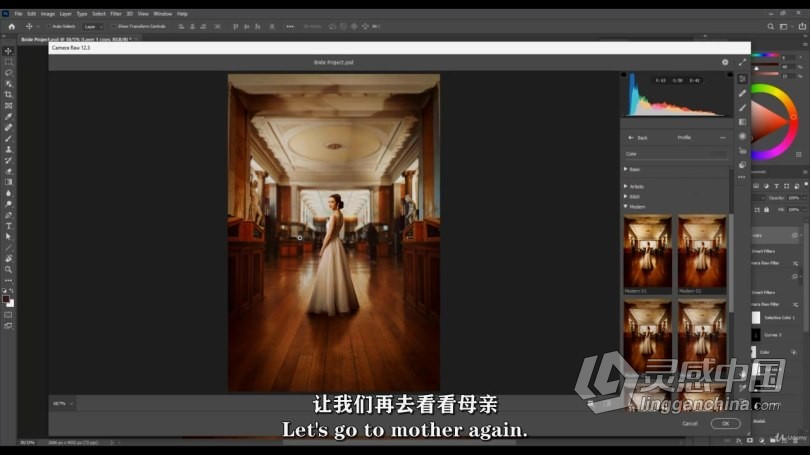Select Camera Raw Graduated Filter tool

tap(742, 122)
